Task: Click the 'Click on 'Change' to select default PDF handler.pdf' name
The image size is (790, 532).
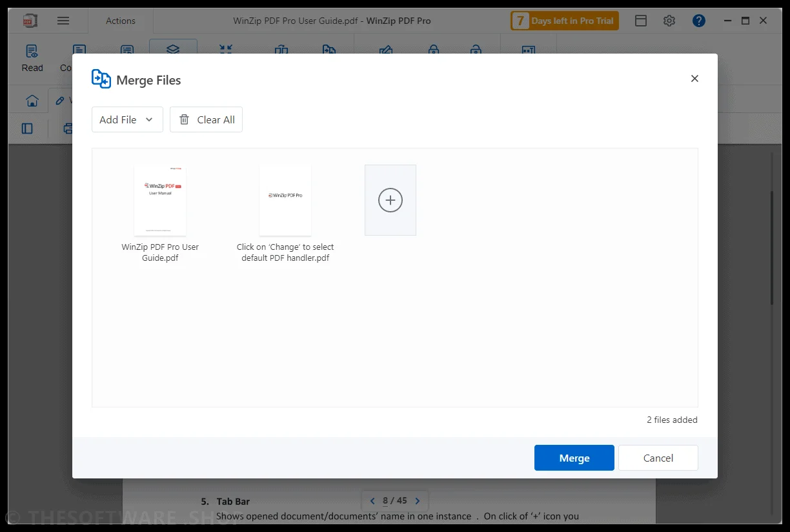Action: coord(285,252)
